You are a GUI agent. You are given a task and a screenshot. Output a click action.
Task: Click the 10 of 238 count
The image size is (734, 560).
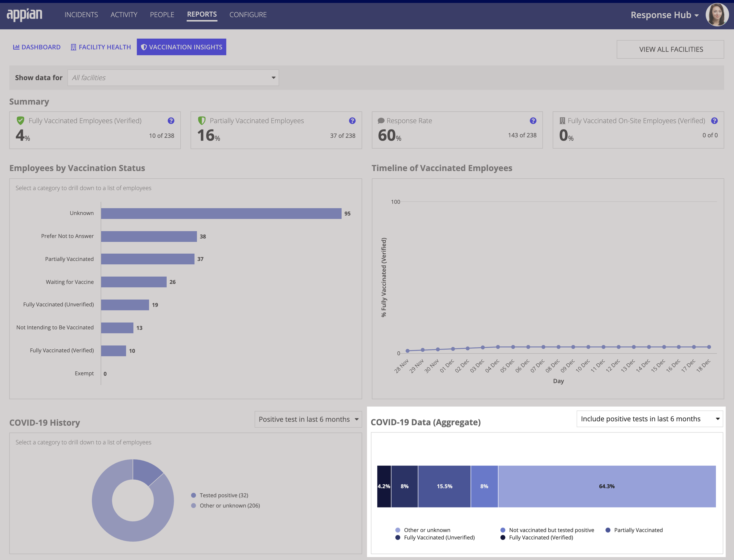tap(162, 136)
